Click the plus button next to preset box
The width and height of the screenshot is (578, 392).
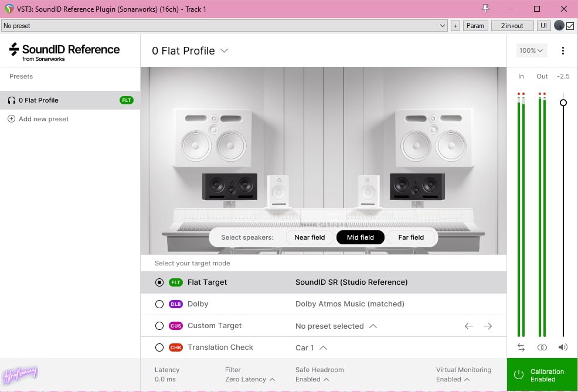(x=455, y=26)
